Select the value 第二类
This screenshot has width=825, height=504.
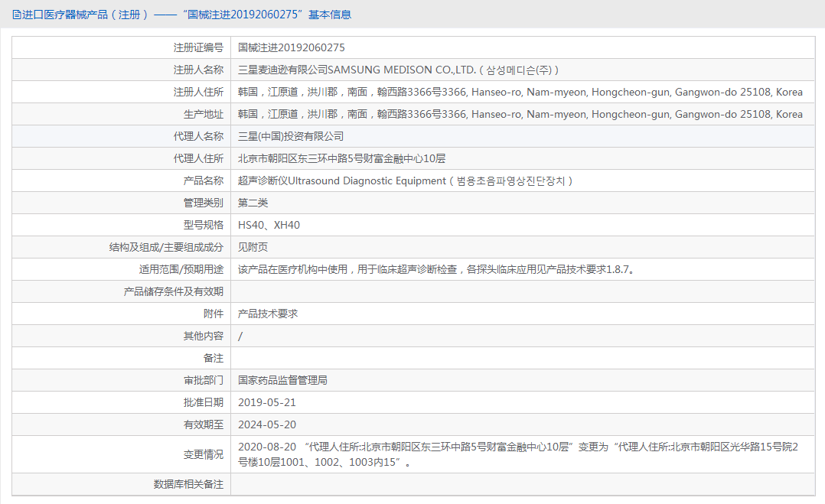coord(253,203)
